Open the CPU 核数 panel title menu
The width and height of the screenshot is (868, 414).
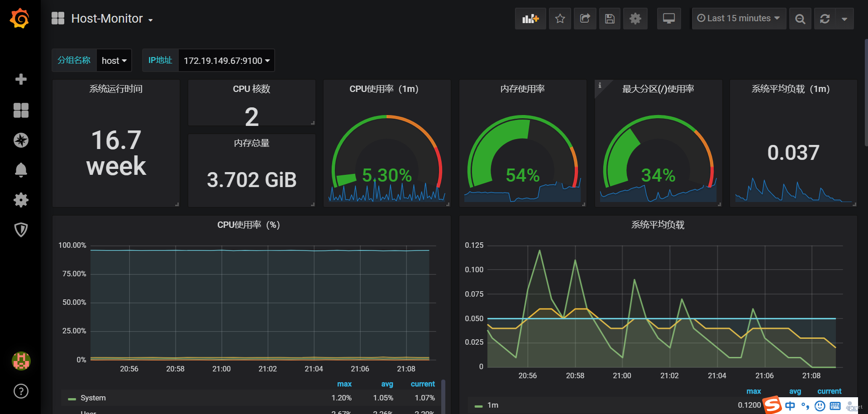click(x=252, y=89)
